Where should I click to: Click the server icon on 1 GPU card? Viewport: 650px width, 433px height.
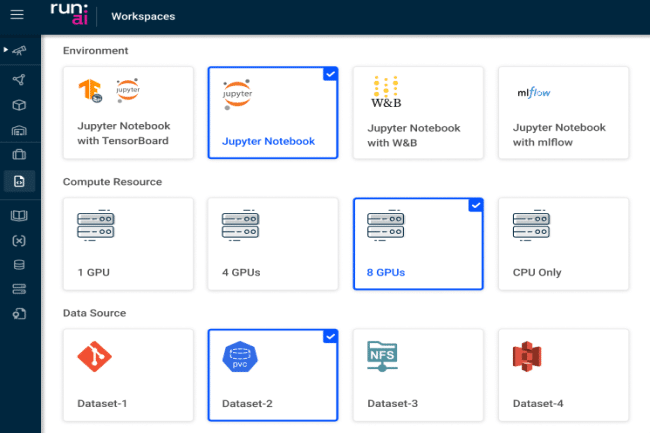[x=96, y=225]
